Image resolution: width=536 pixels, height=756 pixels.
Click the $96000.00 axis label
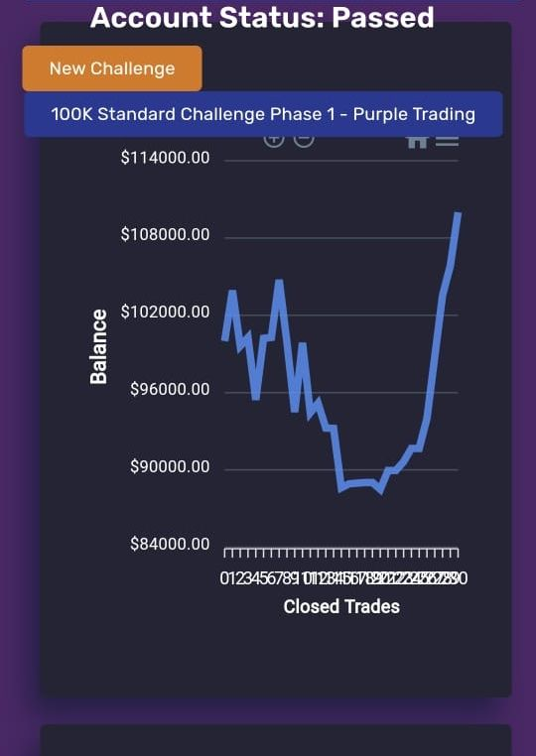pyautogui.click(x=170, y=389)
